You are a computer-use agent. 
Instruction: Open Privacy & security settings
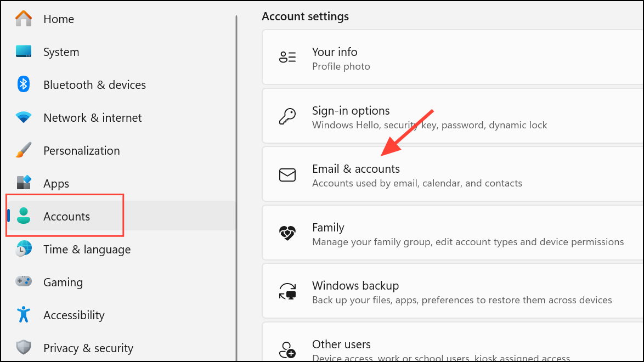[88, 348]
